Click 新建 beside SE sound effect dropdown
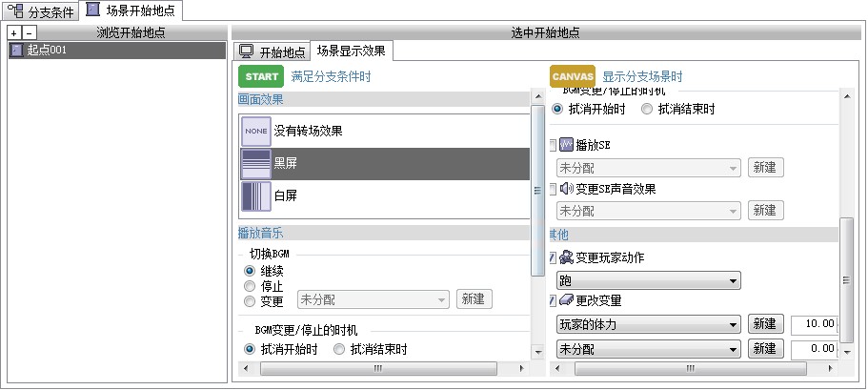 (x=766, y=210)
